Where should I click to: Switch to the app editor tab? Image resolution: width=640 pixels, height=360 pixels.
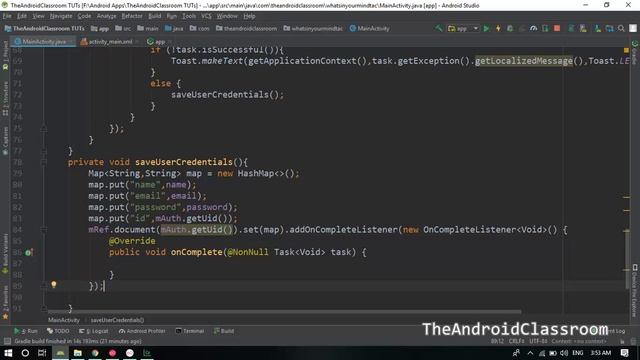coord(159,42)
